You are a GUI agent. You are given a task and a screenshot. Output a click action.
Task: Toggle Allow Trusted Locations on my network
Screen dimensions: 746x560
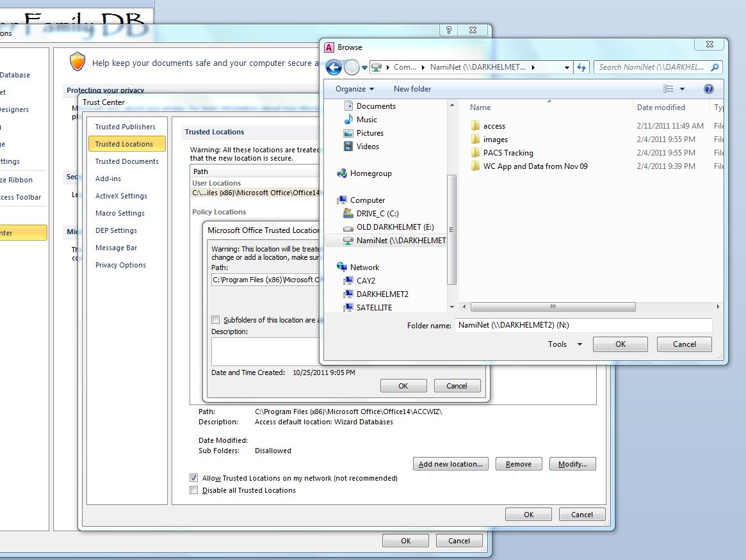pos(193,477)
